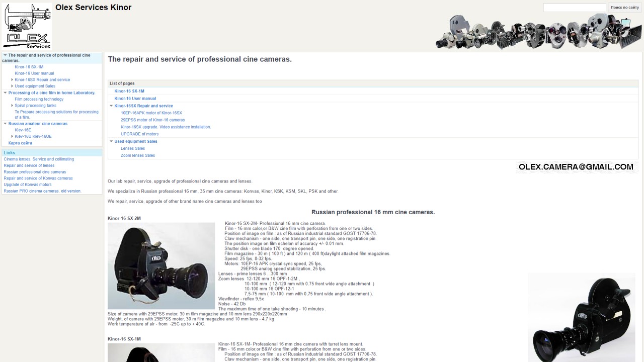Image resolution: width=644 pixels, height=362 pixels.
Task: Click the search input field
Action: pyautogui.click(x=575, y=8)
